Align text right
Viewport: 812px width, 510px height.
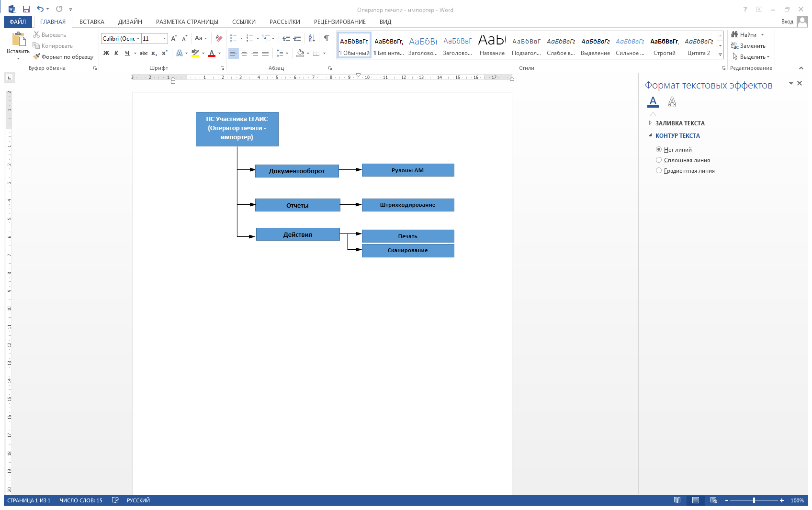[255, 53]
